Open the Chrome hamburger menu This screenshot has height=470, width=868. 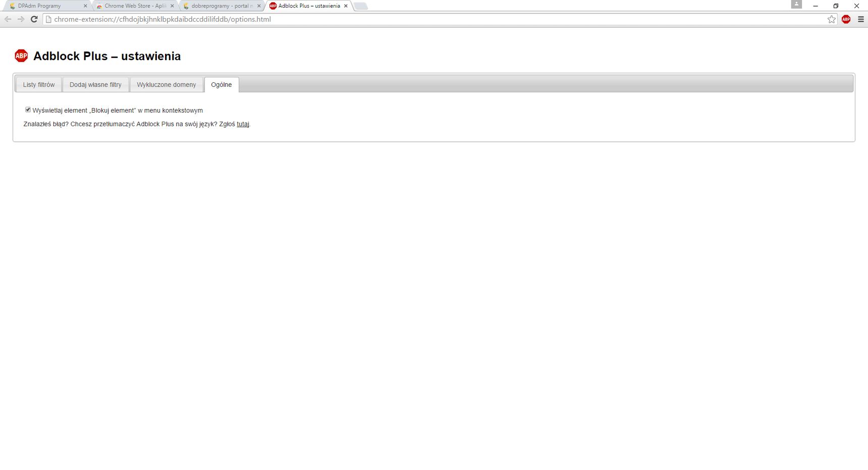pyautogui.click(x=861, y=19)
